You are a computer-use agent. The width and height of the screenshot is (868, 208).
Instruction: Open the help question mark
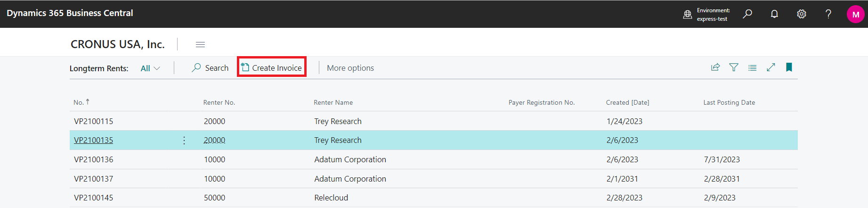pyautogui.click(x=828, y=14)
